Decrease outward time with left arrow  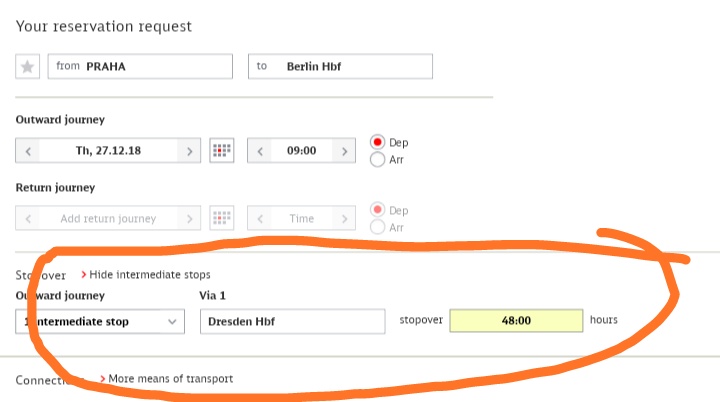(260, 151)
